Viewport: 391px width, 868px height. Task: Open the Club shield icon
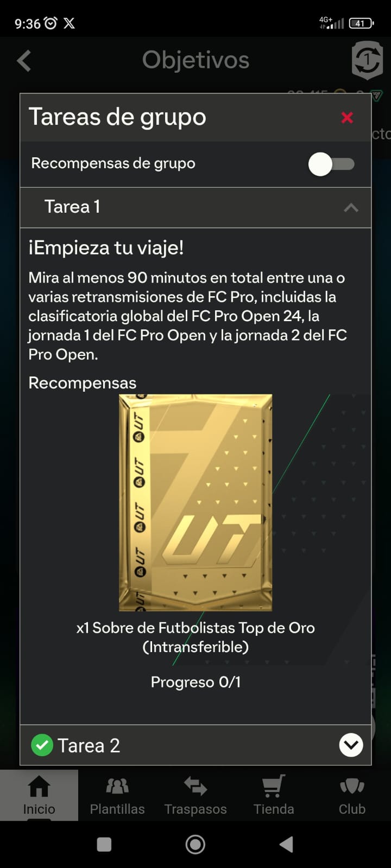[352, 786]
